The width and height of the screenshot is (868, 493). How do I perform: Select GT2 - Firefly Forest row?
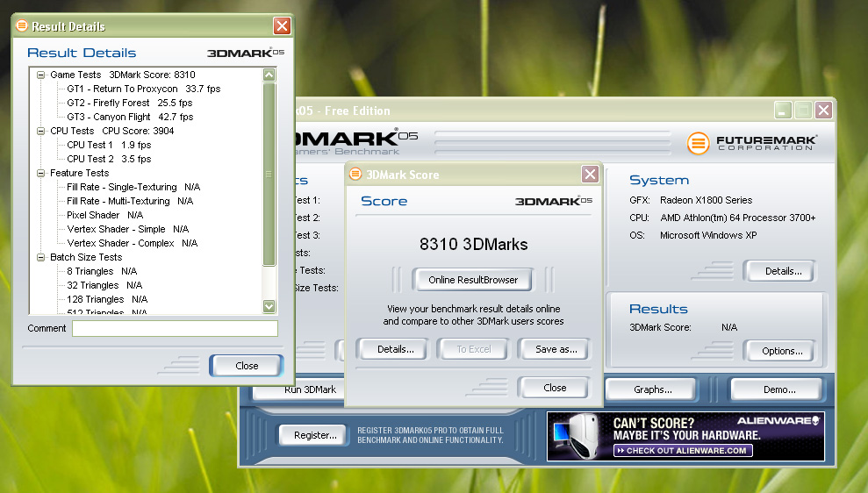coord(130,103)
